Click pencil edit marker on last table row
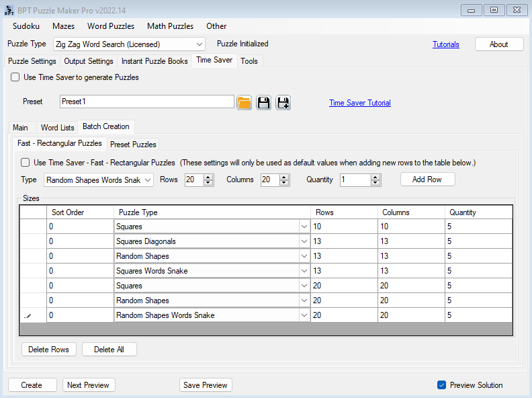This screenshot has height=398, width=532. coord(28,316)
